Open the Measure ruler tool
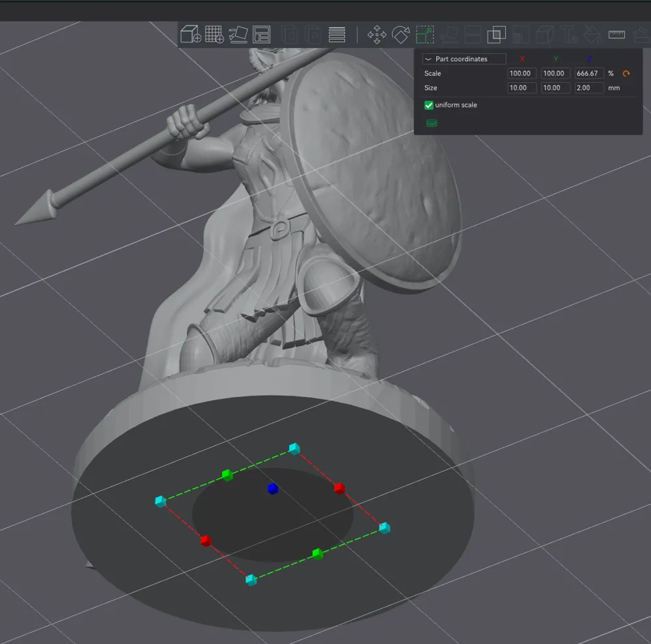Screen dimensions: 651x644 [x=616, y=34]
